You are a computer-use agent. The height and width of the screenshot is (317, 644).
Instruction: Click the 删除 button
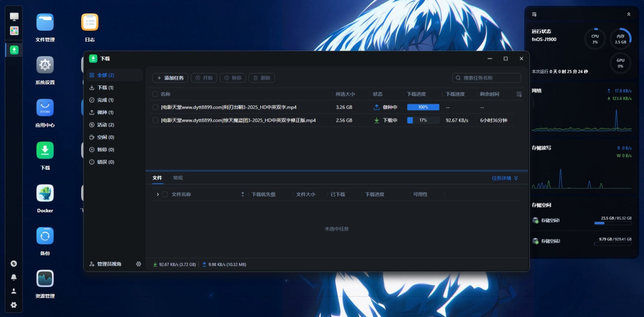point(261,78)
